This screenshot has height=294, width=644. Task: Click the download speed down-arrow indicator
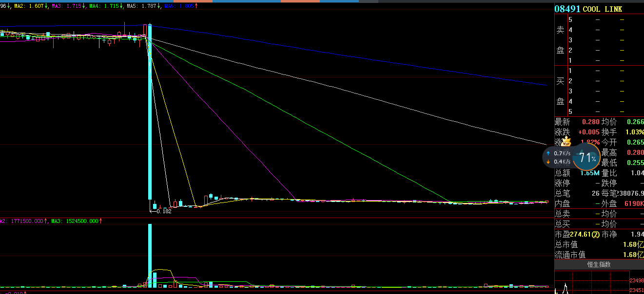click(x=548, y=162)
